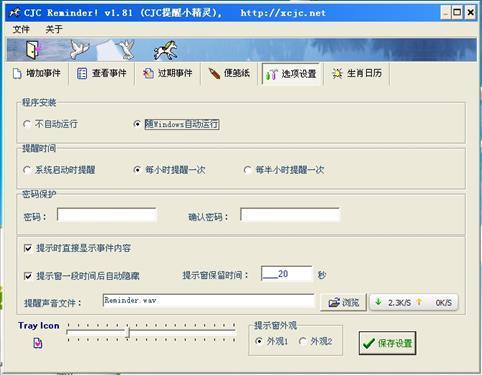Switch to the 便笺纸 tab
482x375 pixels.
point(229,73)
